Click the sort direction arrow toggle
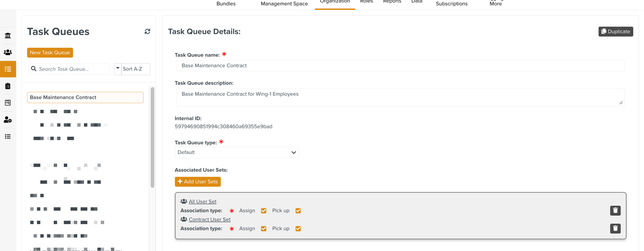The height and width of the screenshot is (251, 644). coord(118,69)
